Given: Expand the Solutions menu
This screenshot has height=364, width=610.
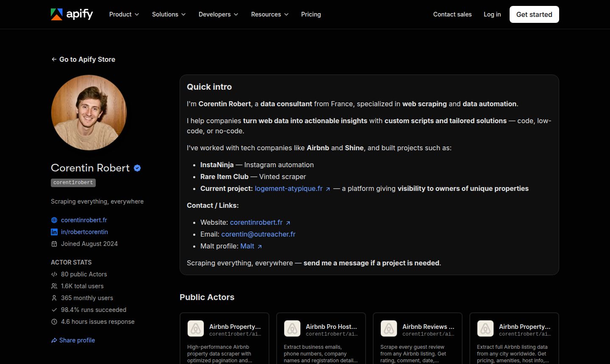Looking at the screenshot, I should [x=169, y=14].
